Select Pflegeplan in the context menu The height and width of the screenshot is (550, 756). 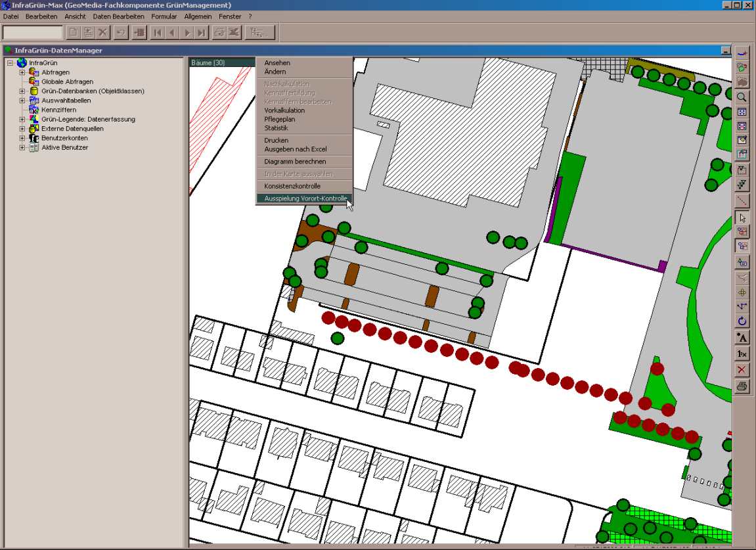point(280,120)
